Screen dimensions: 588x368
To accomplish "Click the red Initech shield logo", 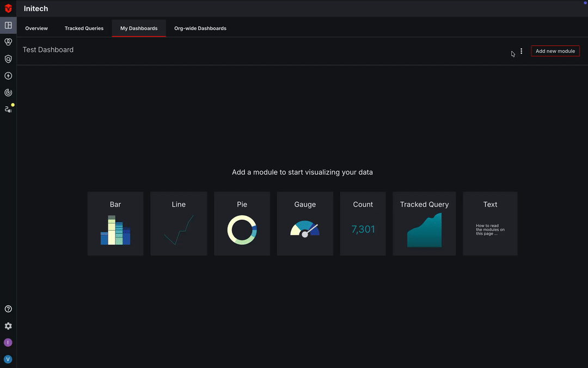I will pos(8,8).
